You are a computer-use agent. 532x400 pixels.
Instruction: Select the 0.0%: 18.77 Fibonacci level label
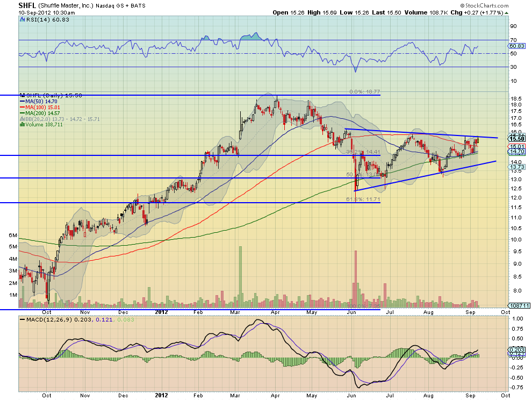coord(364,91)
